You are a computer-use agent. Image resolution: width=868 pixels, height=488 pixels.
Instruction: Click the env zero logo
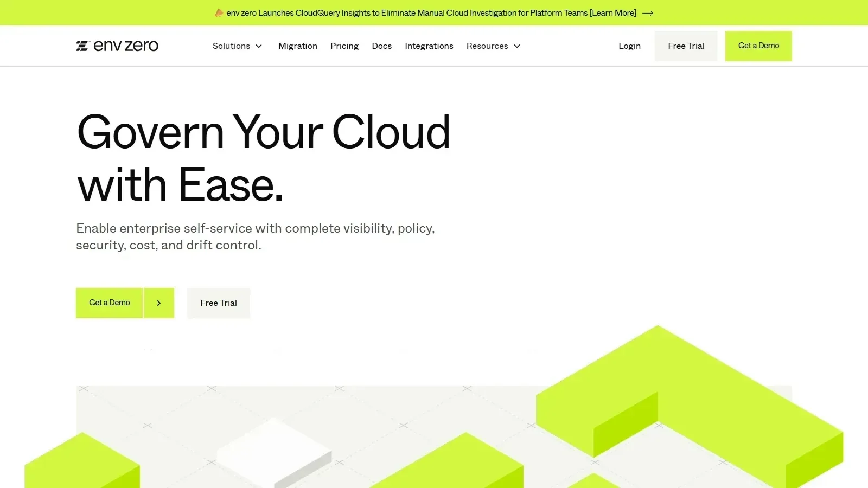pos(117,46)
